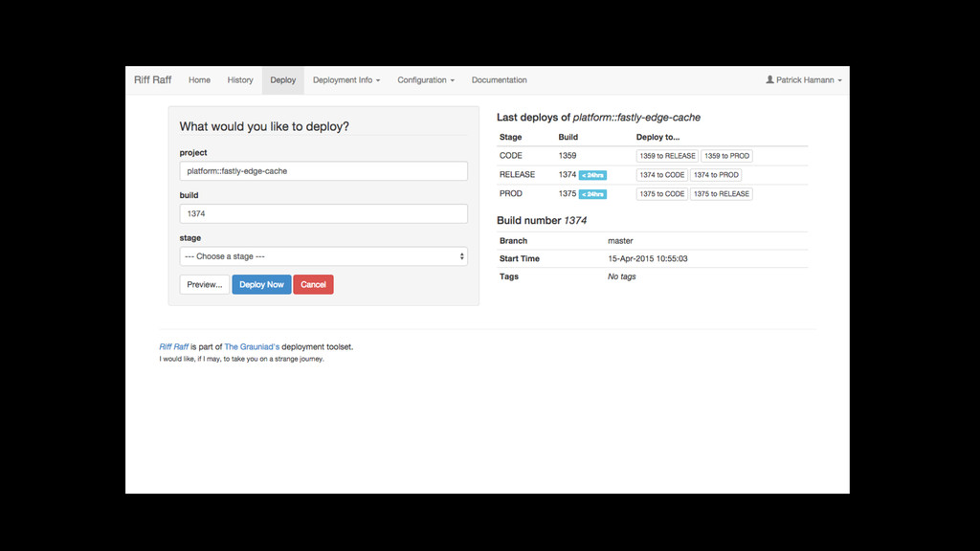Click 'Last deploys of platform::fastly-edge-cache' heading

599,118
